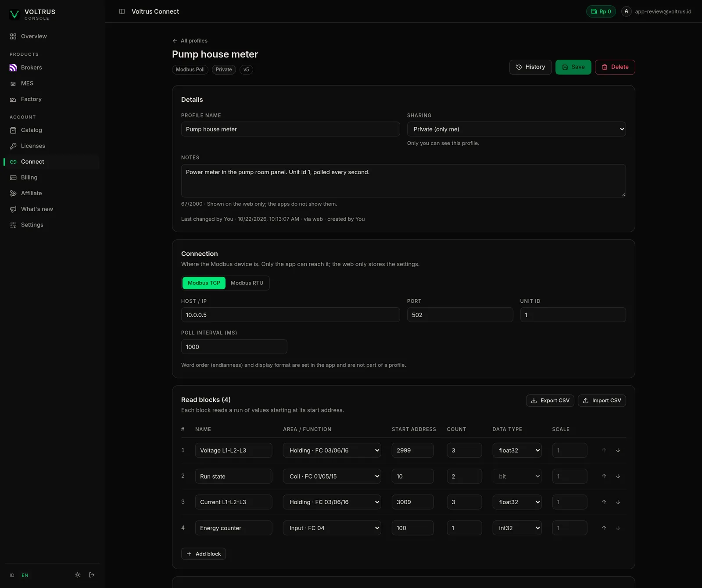This screenshot has height=588, width=702.
Task: Move Run state block down
Action: click(x=618, y=477)
